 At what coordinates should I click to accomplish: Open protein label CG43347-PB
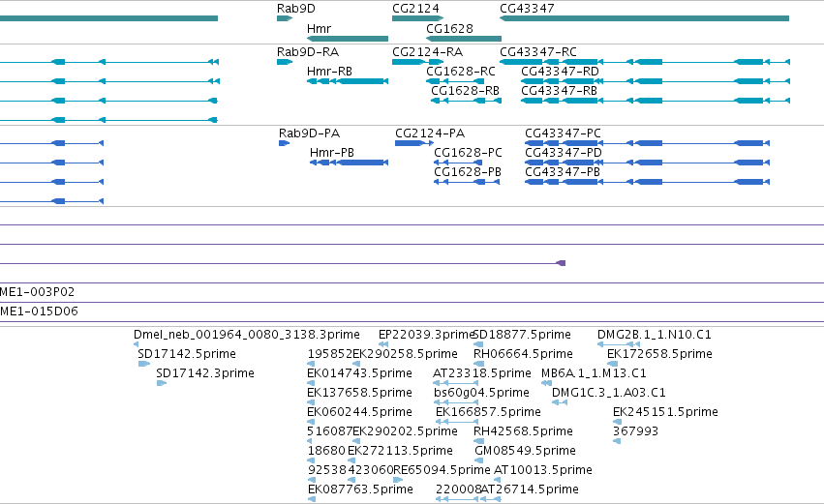[563, 171]
